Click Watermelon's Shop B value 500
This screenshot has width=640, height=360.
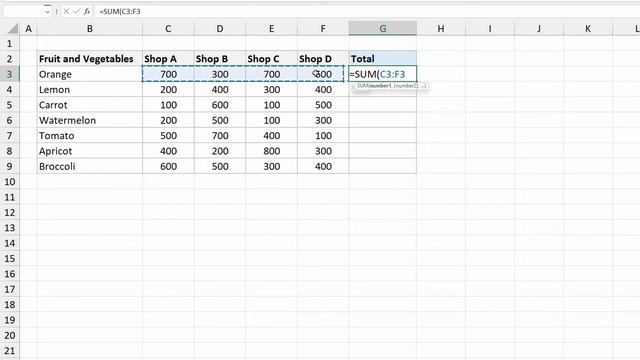pos(220,120)
